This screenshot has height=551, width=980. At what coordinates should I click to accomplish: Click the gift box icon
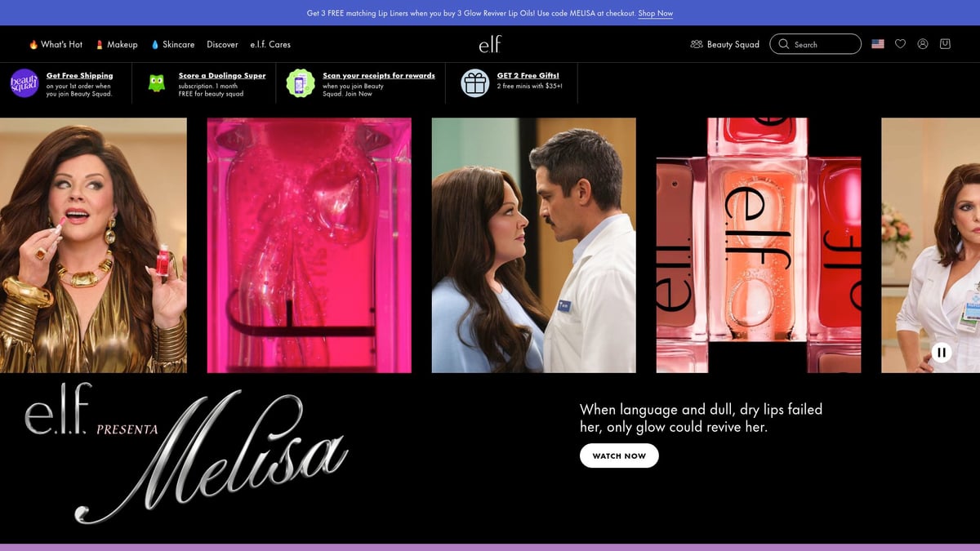pos(475,83)
